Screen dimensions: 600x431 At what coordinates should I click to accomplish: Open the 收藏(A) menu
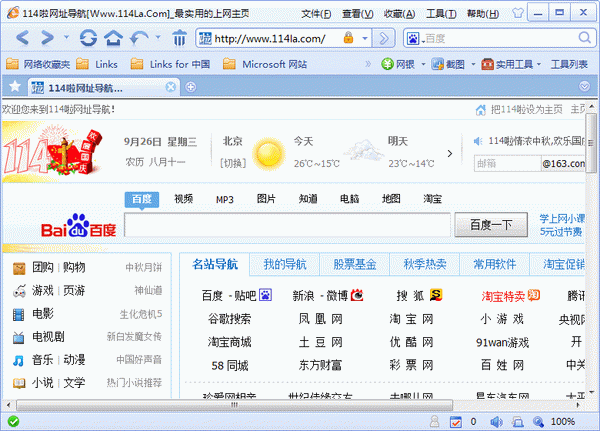coord(399,14)
